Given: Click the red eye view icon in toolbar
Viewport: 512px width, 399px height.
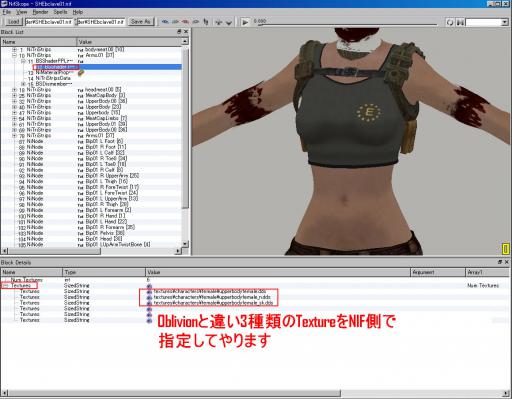Looking at the screenshot, I should point(185,22).
